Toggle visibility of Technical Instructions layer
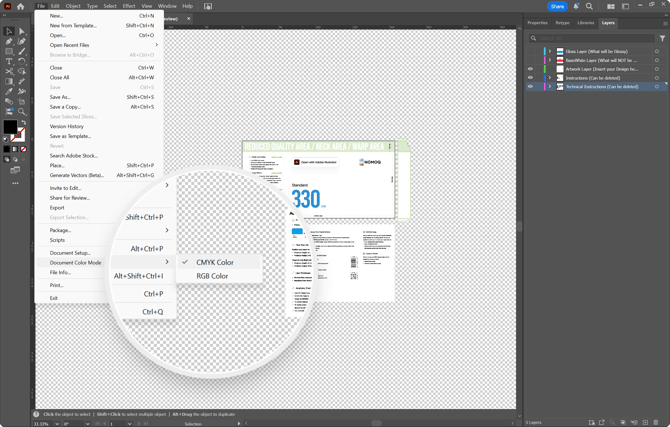Screen dimensions: 670x427 click(531, 87)
